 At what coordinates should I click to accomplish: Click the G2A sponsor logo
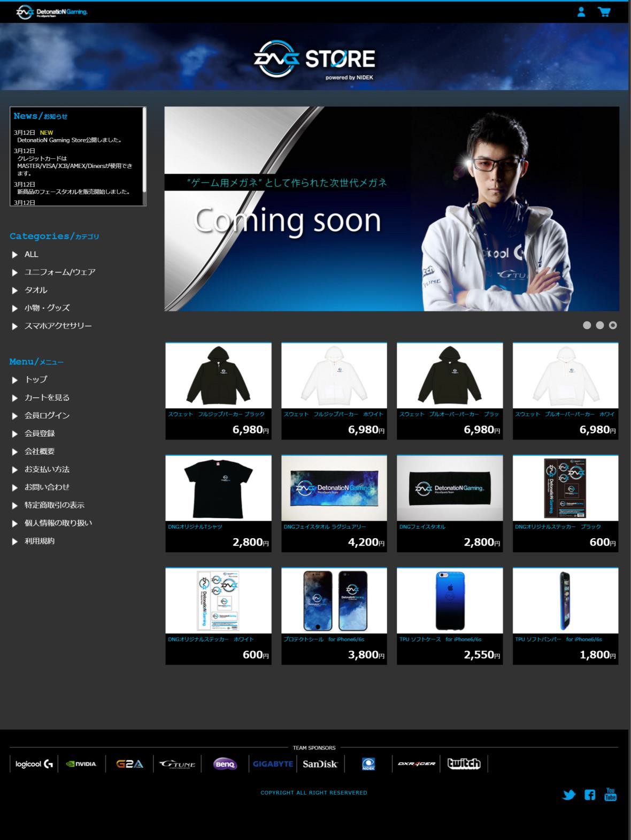click(x=129, y=764)
